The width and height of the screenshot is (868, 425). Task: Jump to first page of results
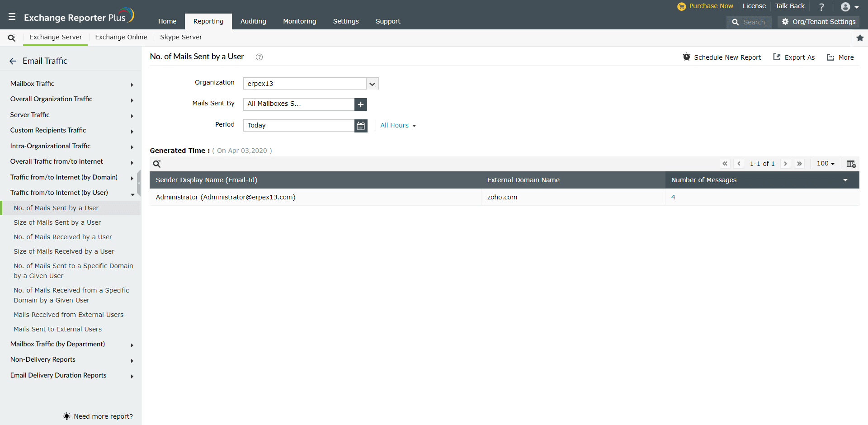click(725, 164)
